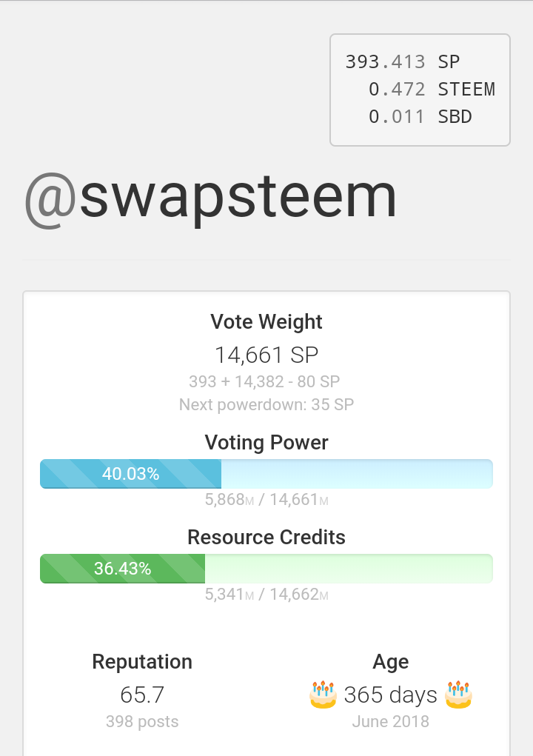Click the Reputation score 65.7
533x756 pixels.
point(142,695)
